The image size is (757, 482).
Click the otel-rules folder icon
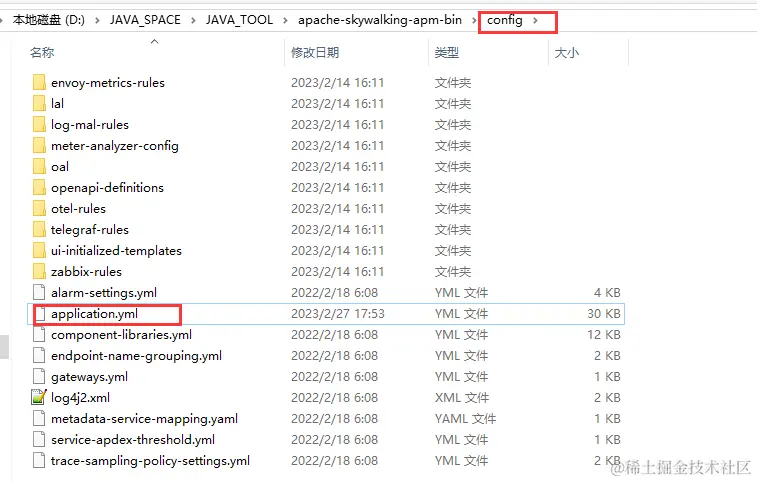[x=39, y=209]
